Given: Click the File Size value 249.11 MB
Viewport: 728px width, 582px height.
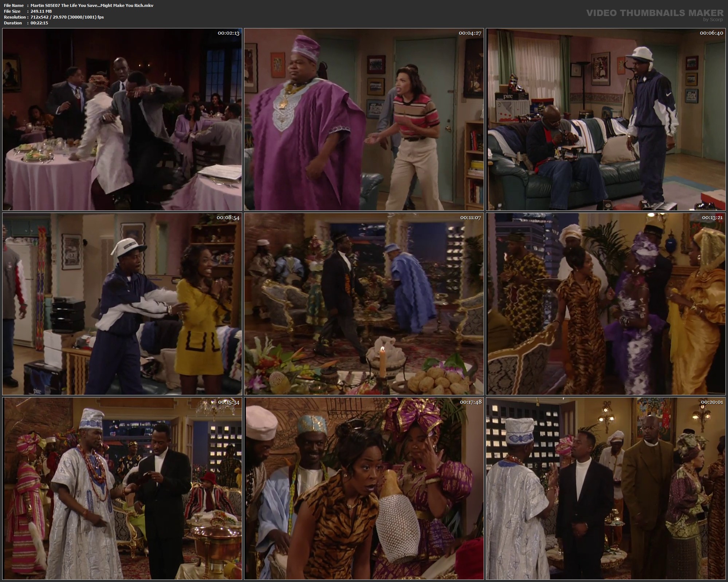Looking at the screenshot, I should tap(41, 11).
